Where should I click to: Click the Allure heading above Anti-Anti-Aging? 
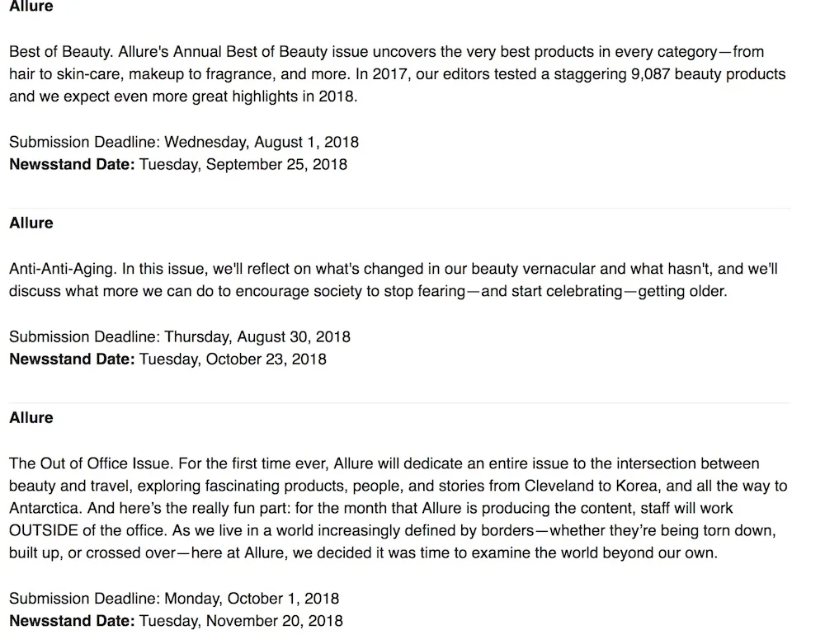click(31, 223)
